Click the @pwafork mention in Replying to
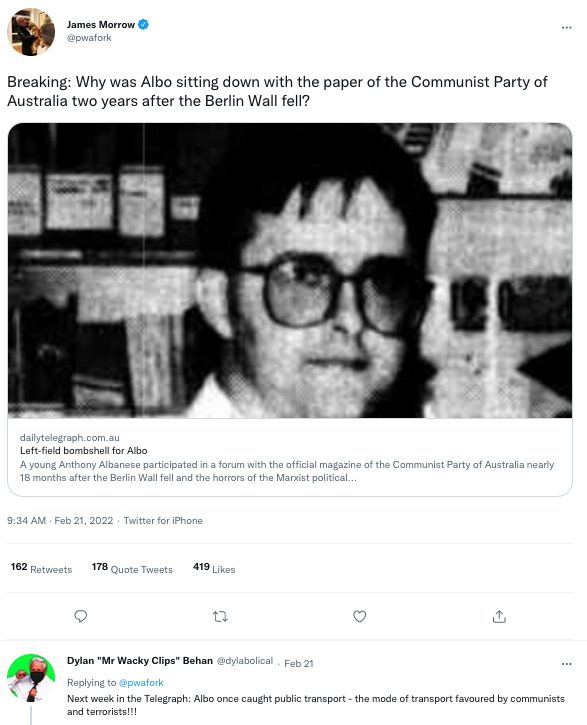Viewport: 587px width, 725px height. coord(141,682)
